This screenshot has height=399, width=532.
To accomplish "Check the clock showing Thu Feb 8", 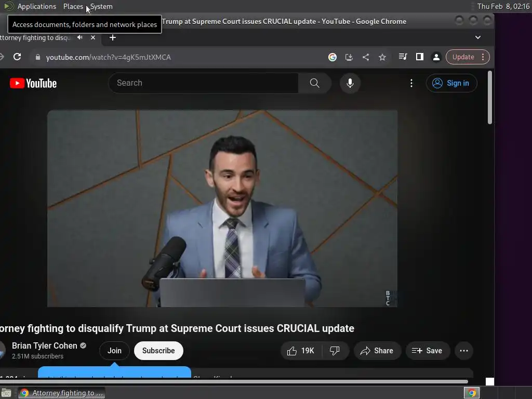I will point(503,6).
